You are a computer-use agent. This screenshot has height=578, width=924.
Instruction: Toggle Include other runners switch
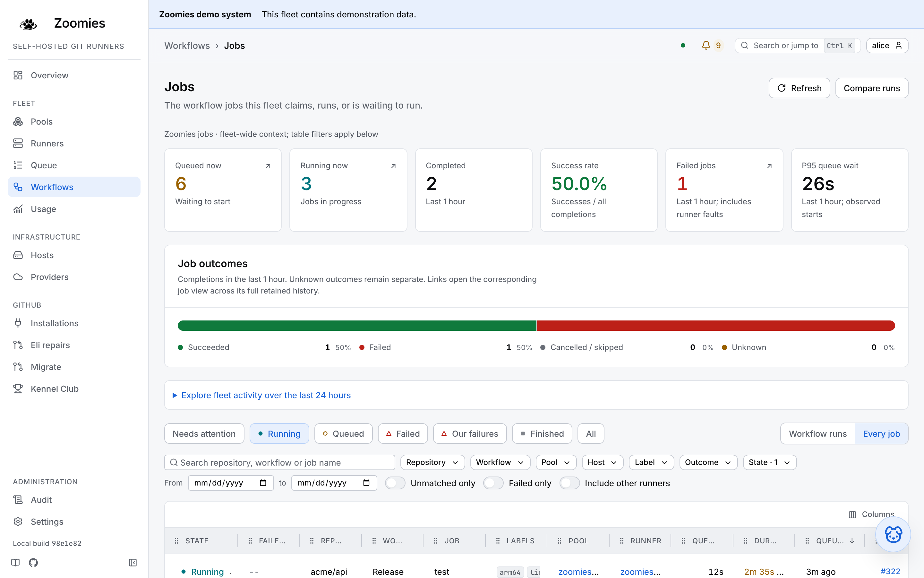569,483
